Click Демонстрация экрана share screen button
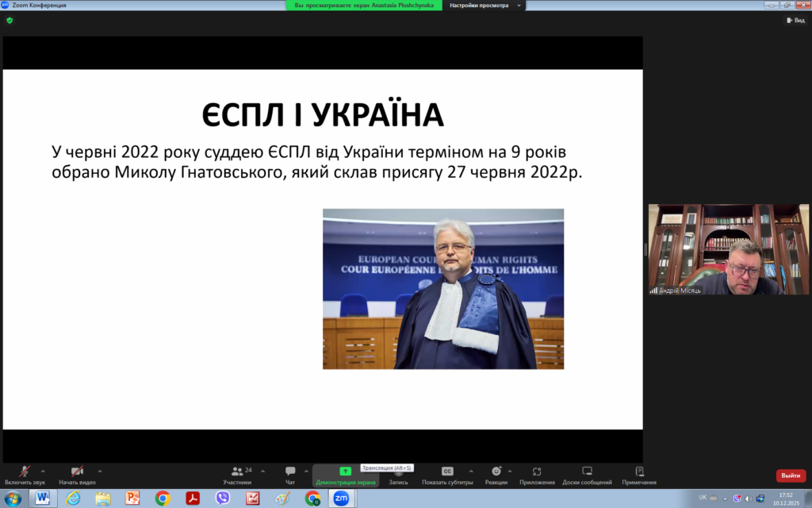Image resolution: width=812 pixels, height=508 pixels. pyautogui.click(x=345, y=474)
